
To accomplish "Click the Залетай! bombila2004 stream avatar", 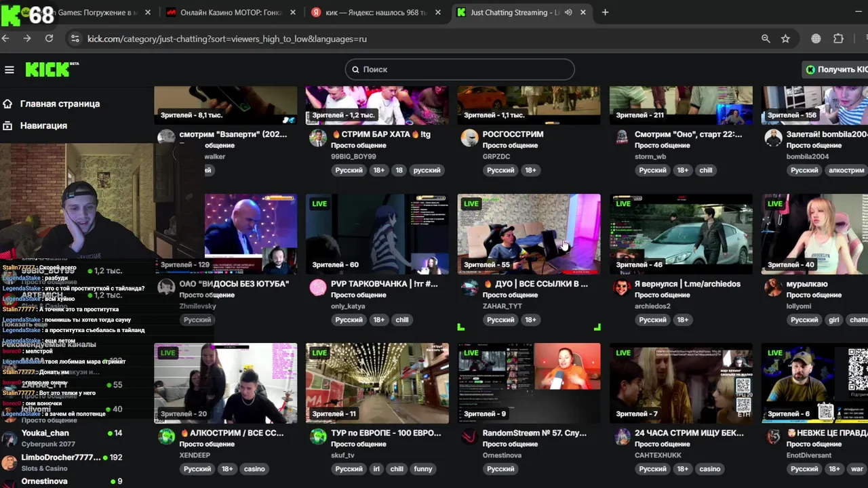I will click(x=774, y=138).
